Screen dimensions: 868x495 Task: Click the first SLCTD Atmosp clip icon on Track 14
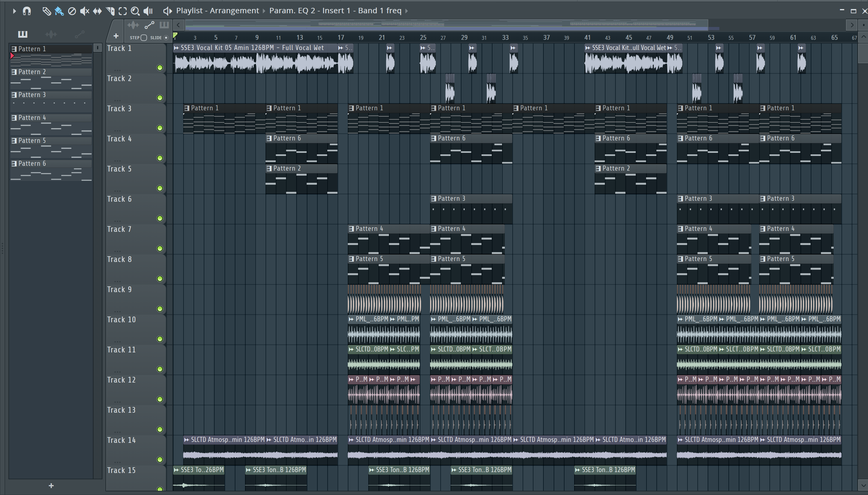pos(187,440)
